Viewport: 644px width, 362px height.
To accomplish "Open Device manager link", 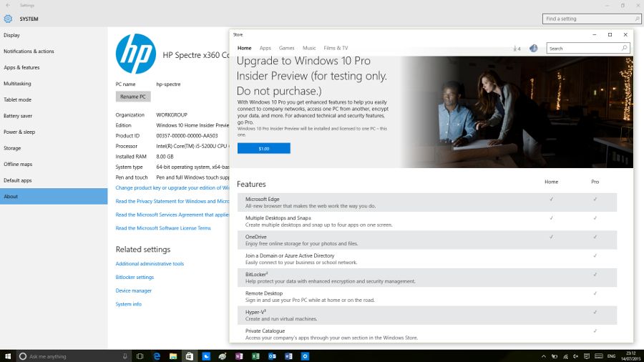I will coord(134,290).
